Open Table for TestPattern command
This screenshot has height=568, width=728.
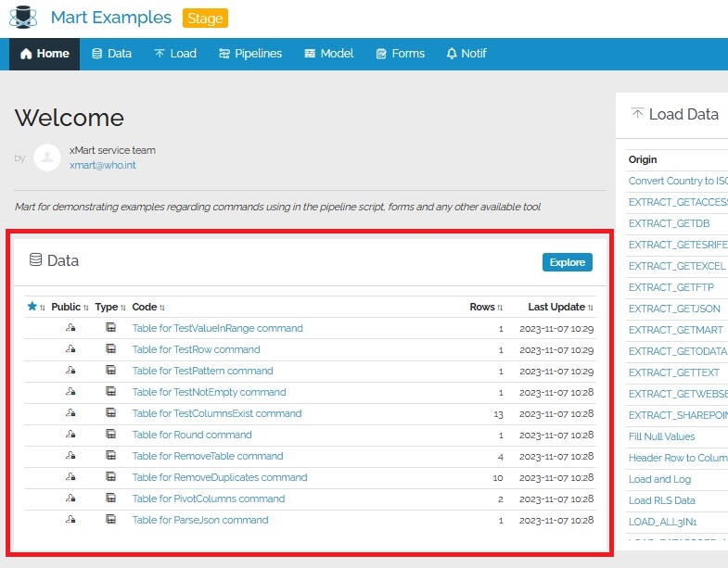(x=202, y=371)
